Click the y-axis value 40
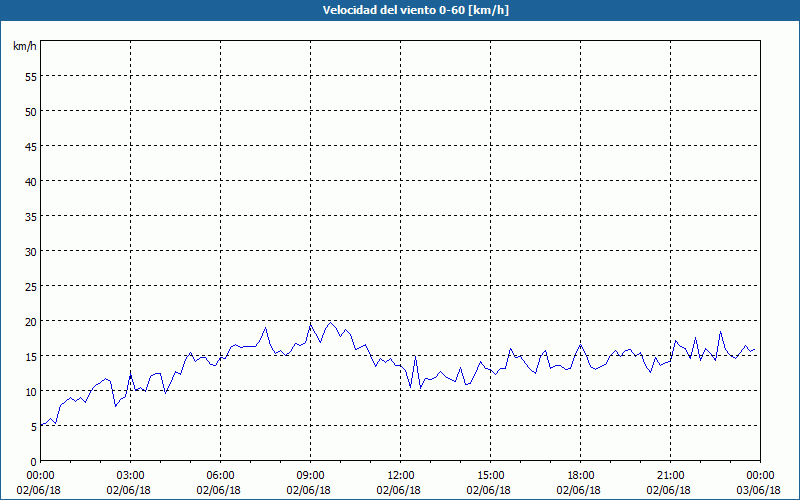Image resolution: width=800 pixels, height=500 pixels. click(31, 182)
